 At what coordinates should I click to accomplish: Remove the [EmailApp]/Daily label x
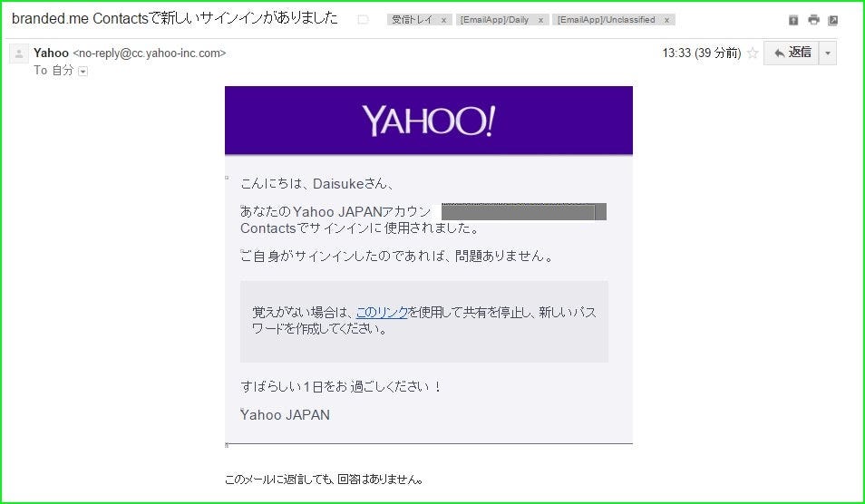[x=540, y=20]
